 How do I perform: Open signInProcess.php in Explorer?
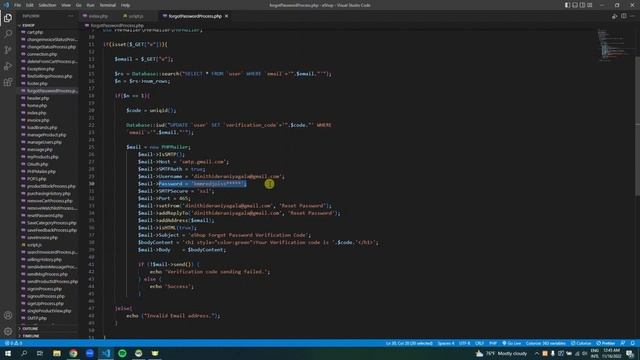tap(44, 289)
